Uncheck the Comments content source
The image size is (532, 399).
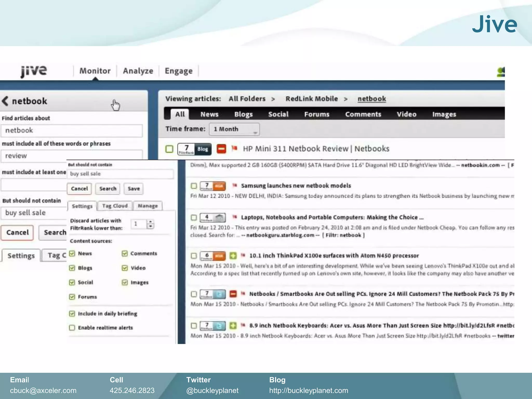(125, 254)
